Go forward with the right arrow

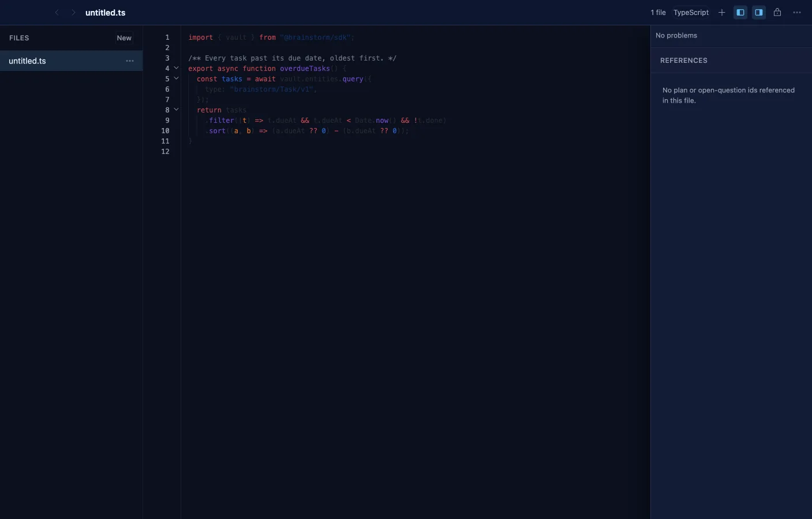[x=73, y=12]
